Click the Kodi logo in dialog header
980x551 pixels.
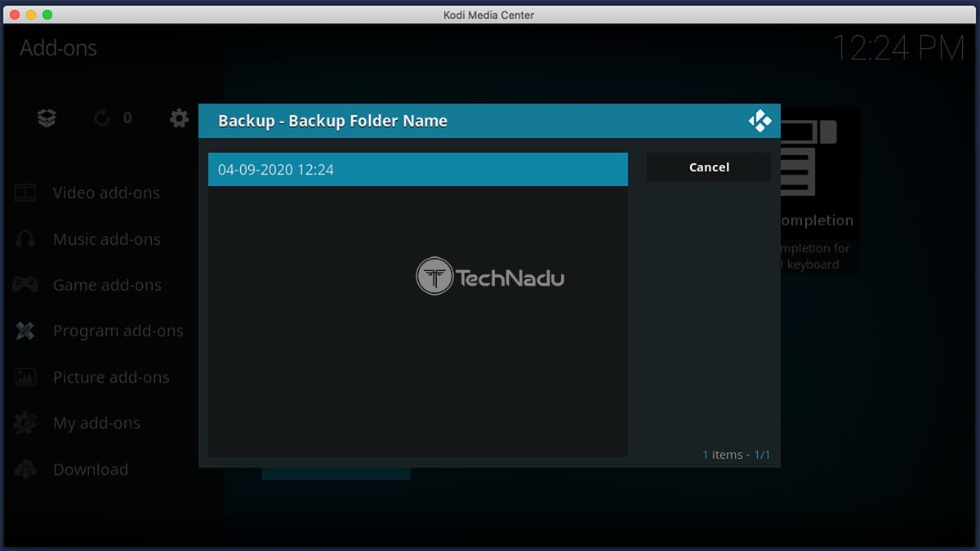759,122
